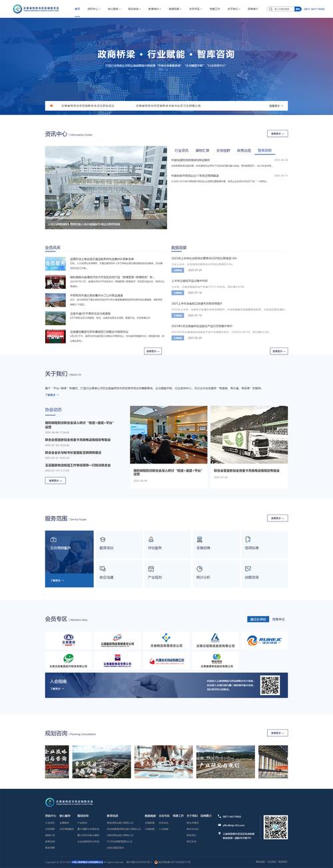Switch to the 政策法规 tab
Viewport: 333px width, 868px height.
pos(244,150)
